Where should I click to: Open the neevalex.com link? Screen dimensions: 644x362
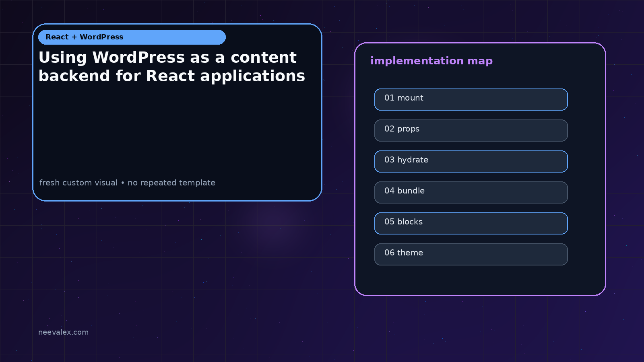(x=63, y=332)
